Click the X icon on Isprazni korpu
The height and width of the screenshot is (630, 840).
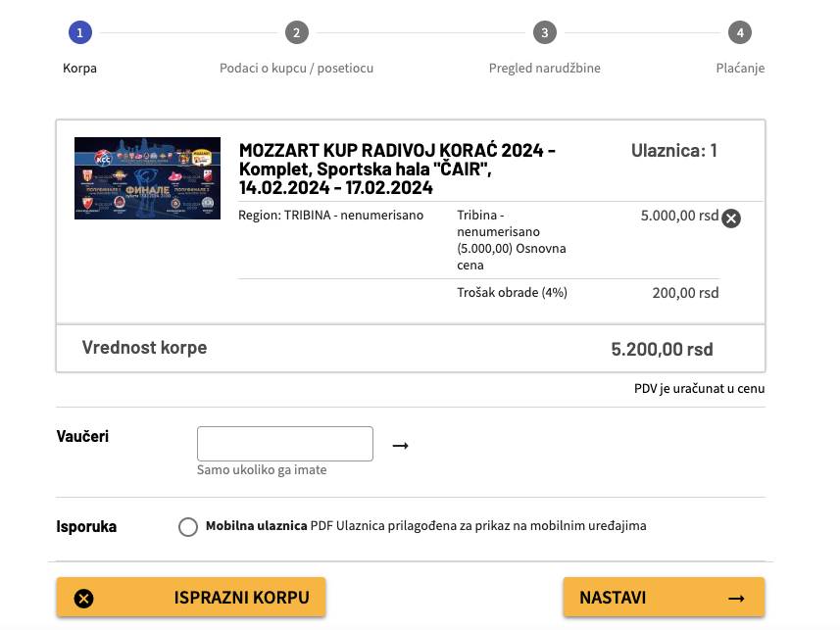pyautogui.click(x=84, y=598)
